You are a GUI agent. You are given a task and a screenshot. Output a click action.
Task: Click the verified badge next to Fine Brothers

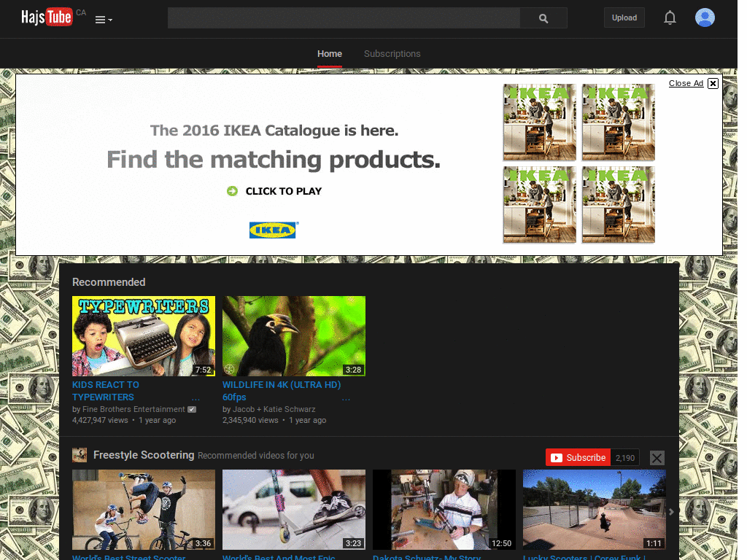click(192, 409)
